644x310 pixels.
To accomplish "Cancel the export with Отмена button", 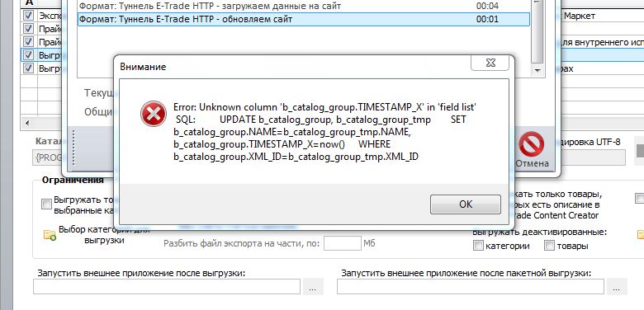I will pyautogui.click(x=532, y=150).
